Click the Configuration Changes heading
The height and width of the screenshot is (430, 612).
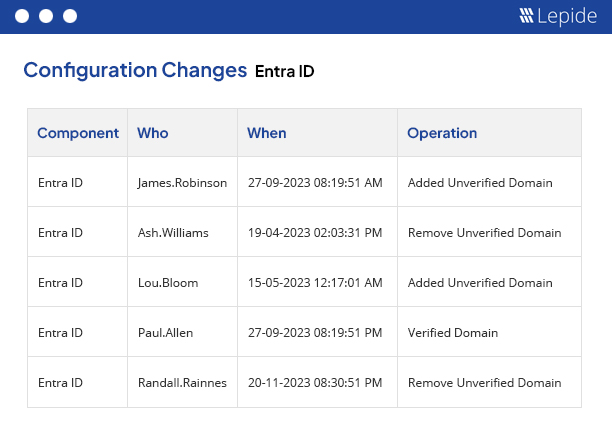pos(135,70)
